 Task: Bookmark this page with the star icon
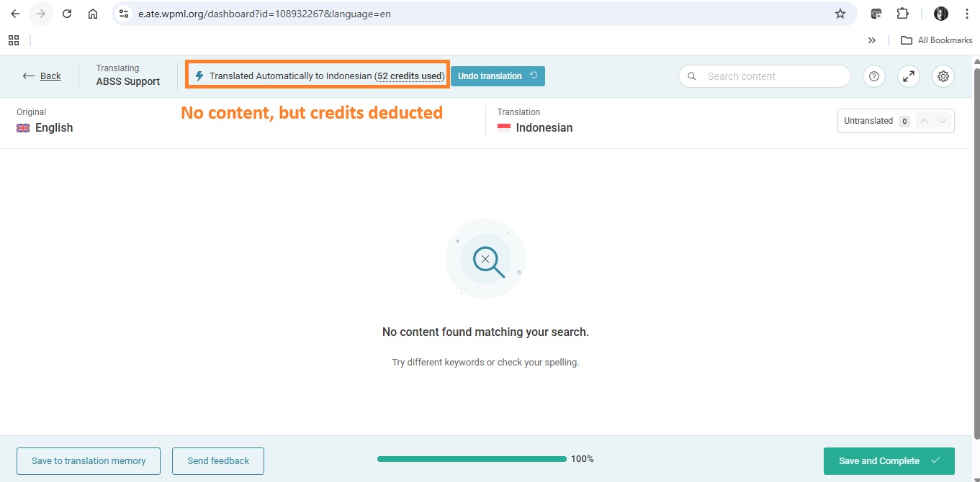pyautogui.click(x=840, y=14)
